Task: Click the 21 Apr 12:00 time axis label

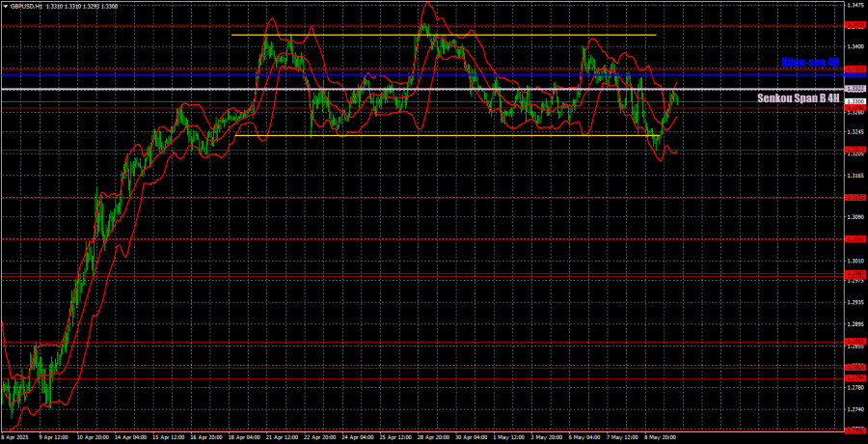Action: tap(281, 438)
